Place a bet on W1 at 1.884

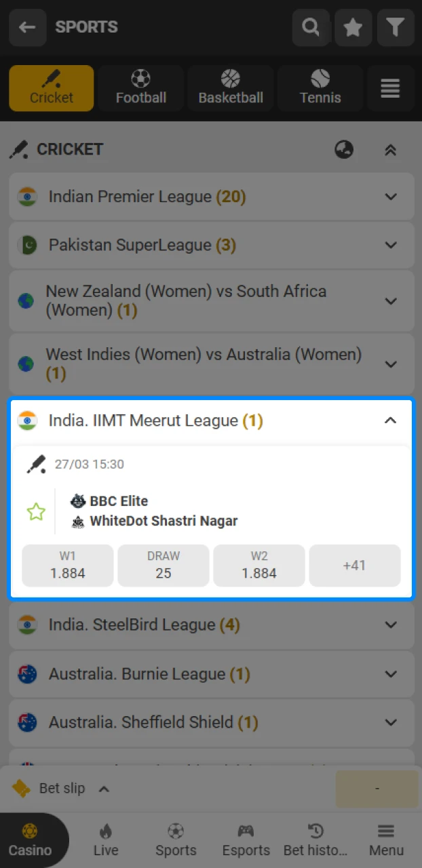point(67,566)
